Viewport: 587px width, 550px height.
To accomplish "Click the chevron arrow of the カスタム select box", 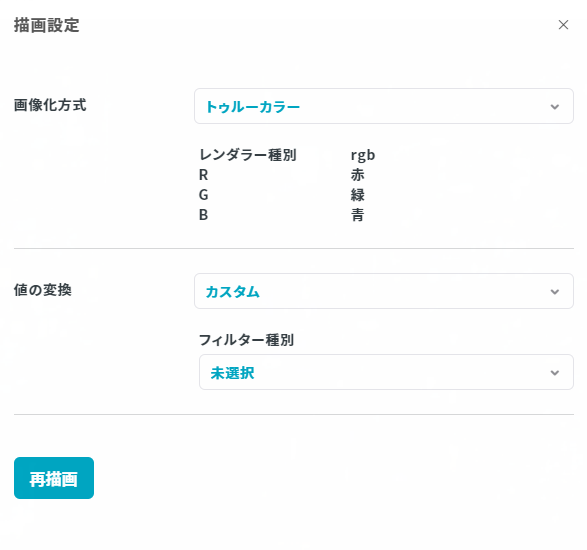I will [555, 292].
